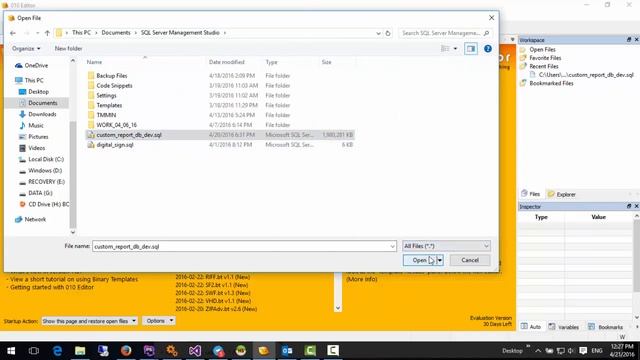Open the dialog help icon
This screenshot has width=640, height=360.
click(488, 49)
